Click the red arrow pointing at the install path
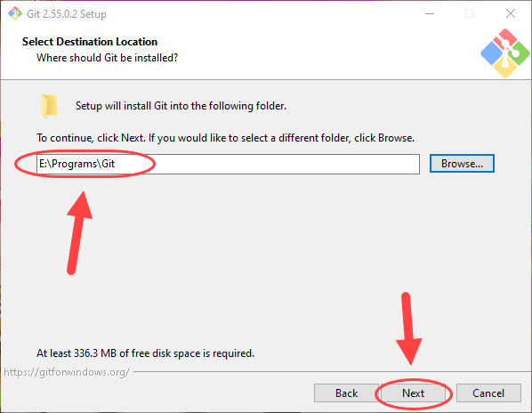The height and width of the screenshot is (413, 532). click(78, 233)
